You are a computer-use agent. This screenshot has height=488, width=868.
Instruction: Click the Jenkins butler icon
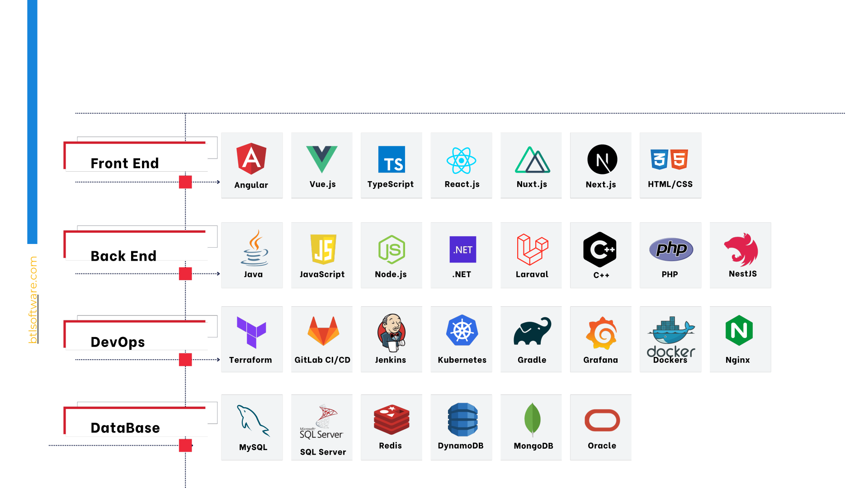(392, 333)
